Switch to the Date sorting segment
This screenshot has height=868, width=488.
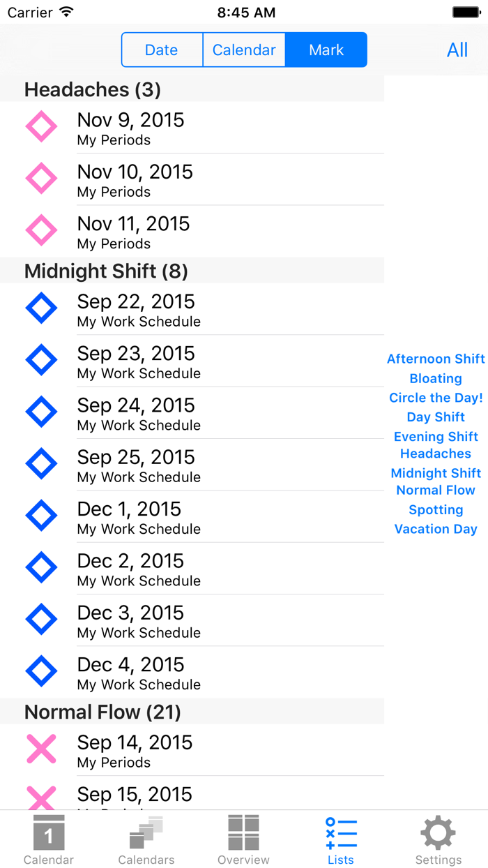pos(161,50)
